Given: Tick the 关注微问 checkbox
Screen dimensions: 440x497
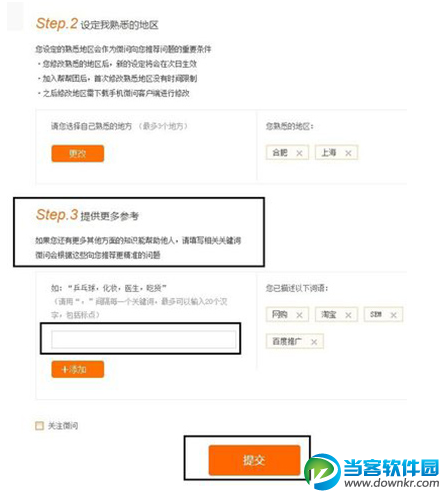Looking at the screenshot, I should coord(39,426).
